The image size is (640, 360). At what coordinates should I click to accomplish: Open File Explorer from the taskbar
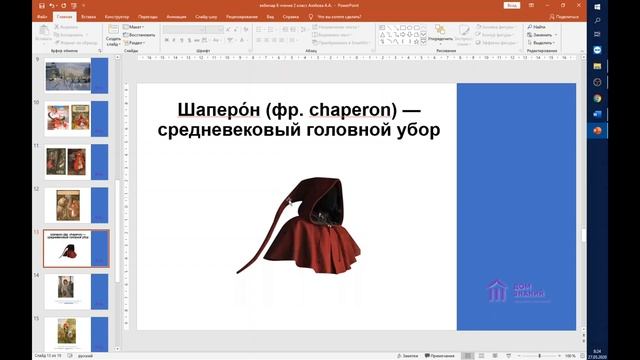(x=597, y=66)
